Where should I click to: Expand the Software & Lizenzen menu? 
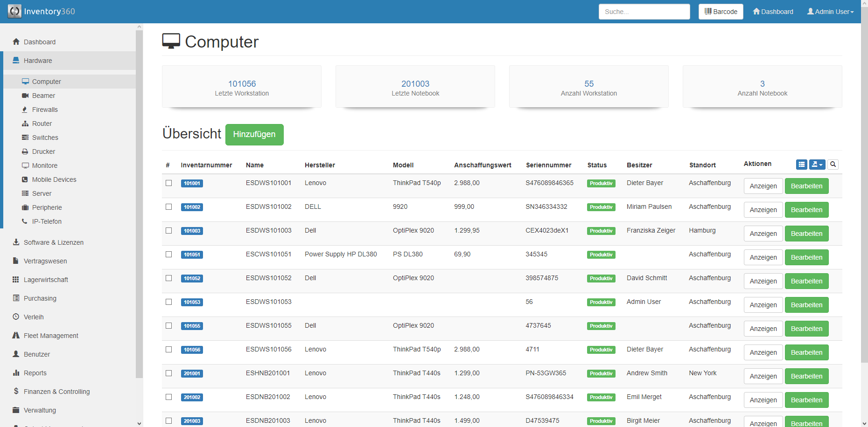click(53, 242)
